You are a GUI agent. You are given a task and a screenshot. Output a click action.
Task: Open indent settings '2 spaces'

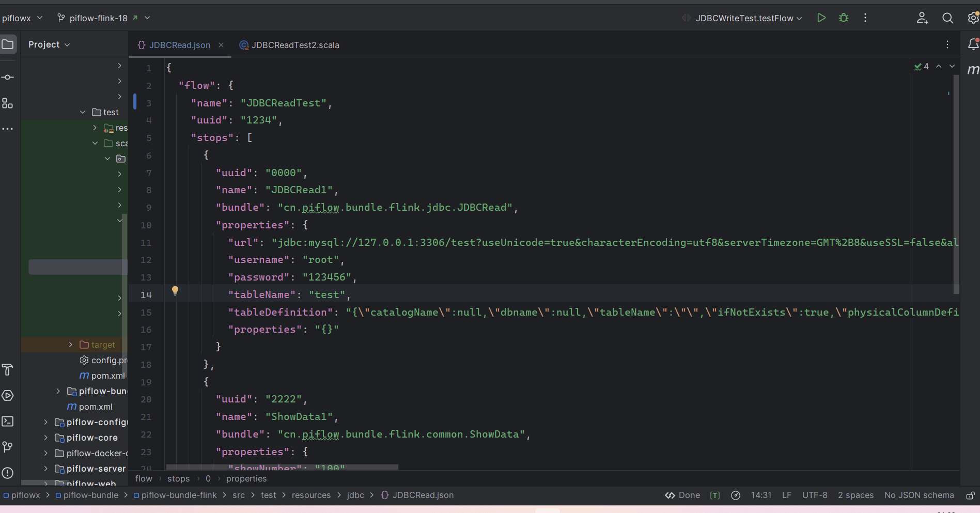(x=855, y=495)
